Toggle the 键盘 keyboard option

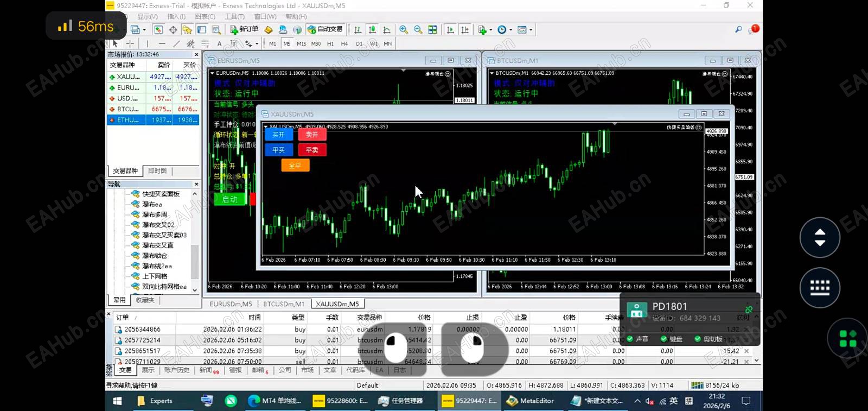[671, 339]
